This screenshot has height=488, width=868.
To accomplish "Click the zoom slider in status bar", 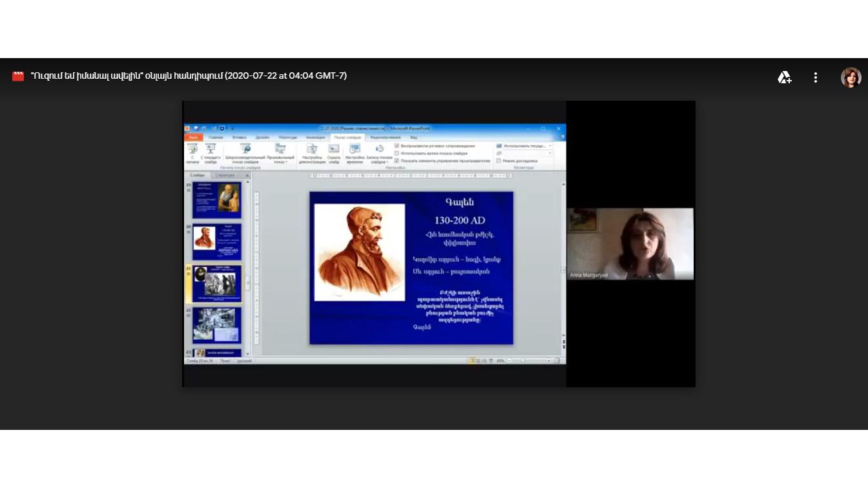I will click(x=523, y=361).
